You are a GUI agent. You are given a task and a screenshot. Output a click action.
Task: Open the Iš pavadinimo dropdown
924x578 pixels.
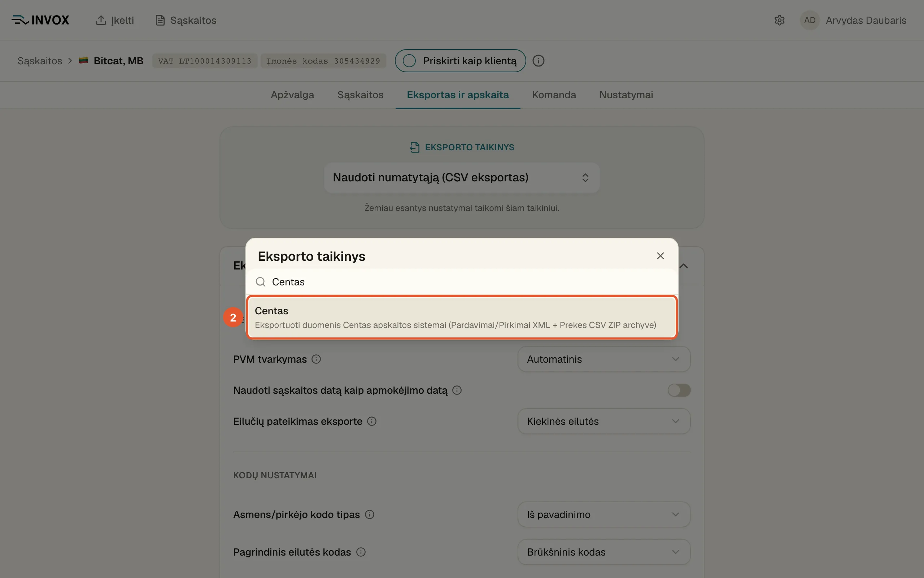click(603, 514)
